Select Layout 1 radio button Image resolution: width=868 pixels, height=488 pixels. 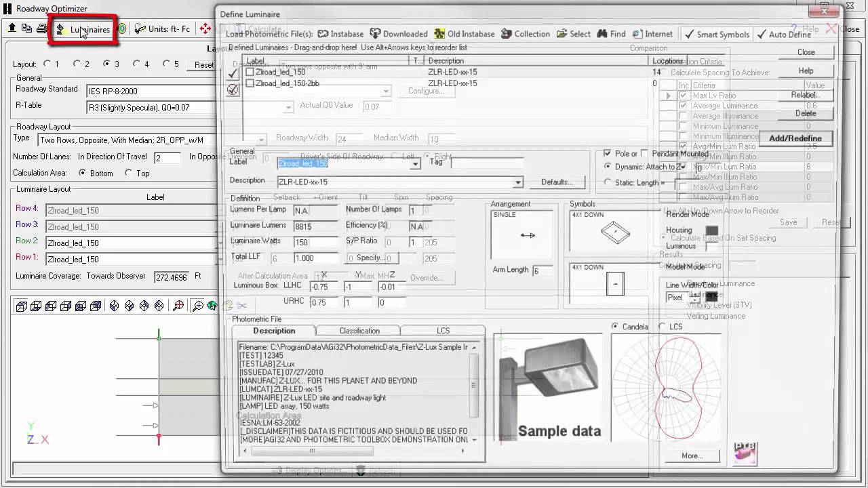(x=47, y=64)
